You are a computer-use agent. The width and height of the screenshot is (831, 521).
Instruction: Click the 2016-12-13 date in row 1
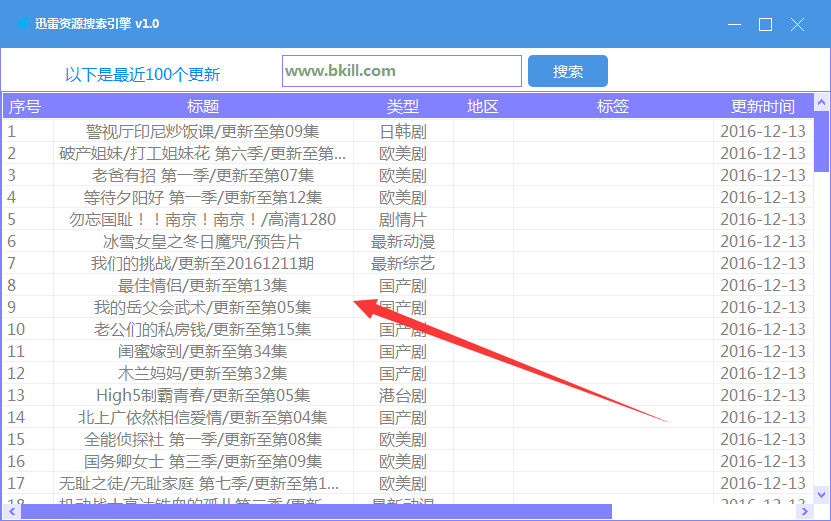763,131
